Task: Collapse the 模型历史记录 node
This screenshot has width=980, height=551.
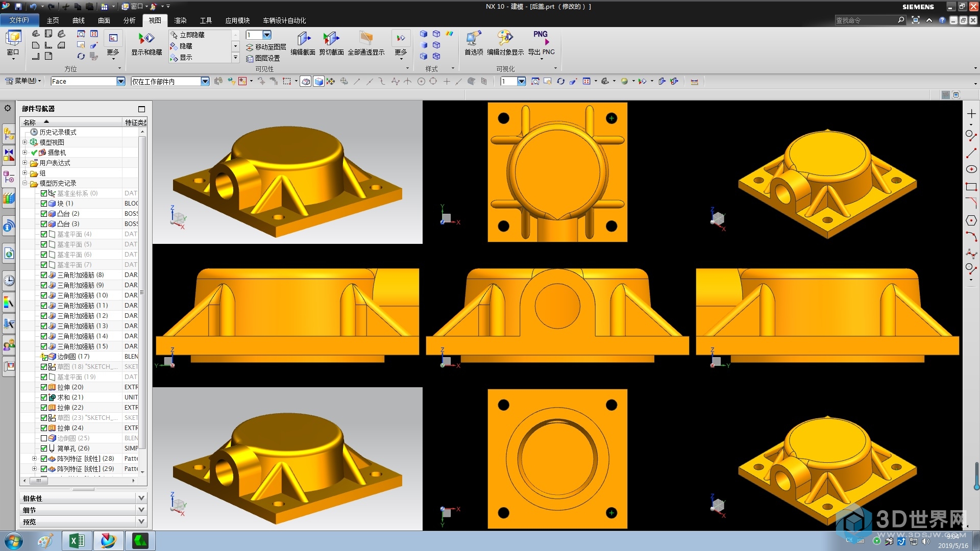Action: [x=24, y=183]
